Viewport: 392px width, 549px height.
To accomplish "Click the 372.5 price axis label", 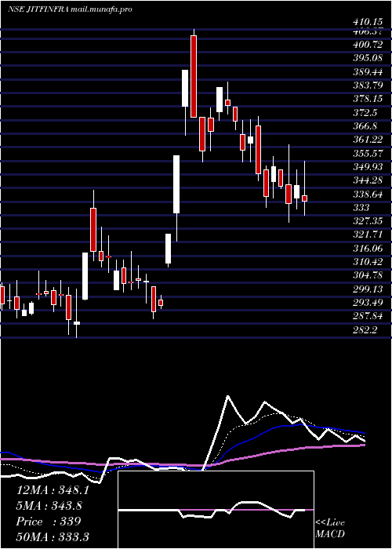I will pyautogui.click(x=365, y=112).
